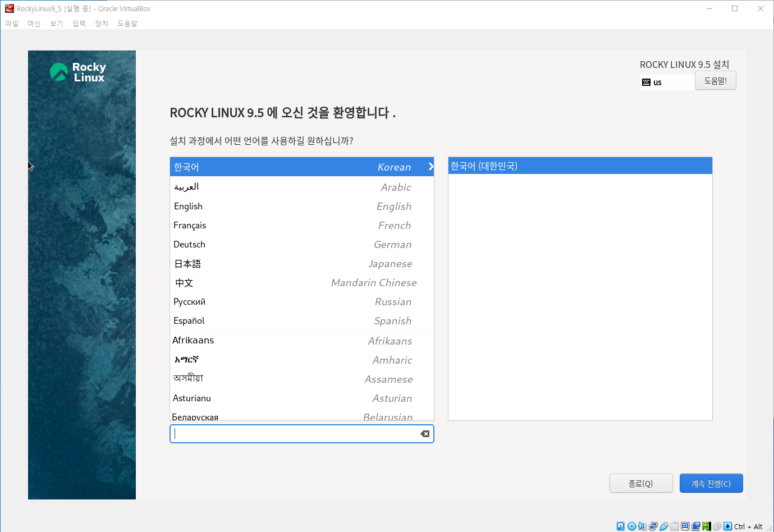Select the Belarusian language row
Image resolution: width=774 pixels, height=532 pixels.
coord(302,415)
